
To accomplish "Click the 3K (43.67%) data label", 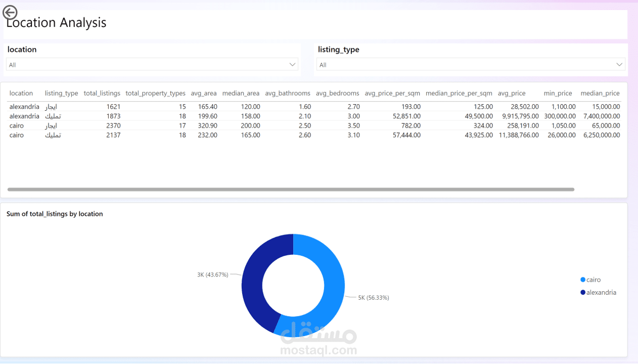I will (212, 275).
